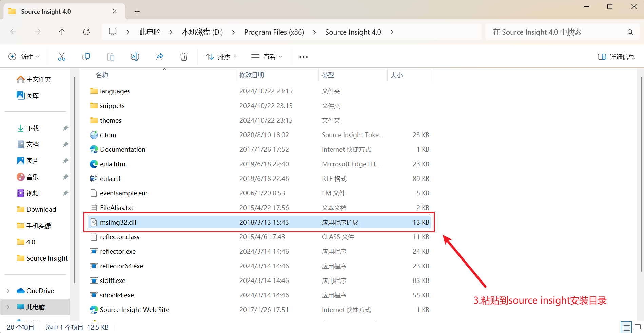Screen dimensions: 644x333
Task: Click the Back navigation arrow
Action: pos(13,32)
